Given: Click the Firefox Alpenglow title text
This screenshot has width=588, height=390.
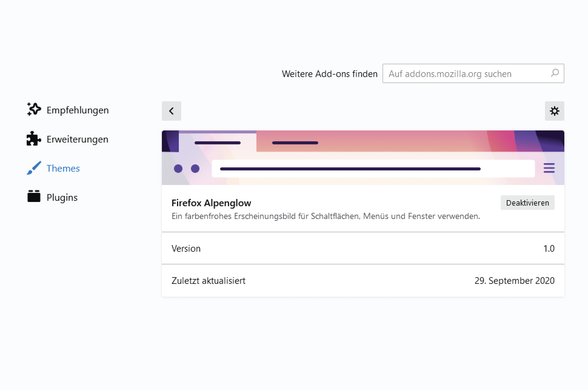Looking at the screenshot, I should click(211, 203).
